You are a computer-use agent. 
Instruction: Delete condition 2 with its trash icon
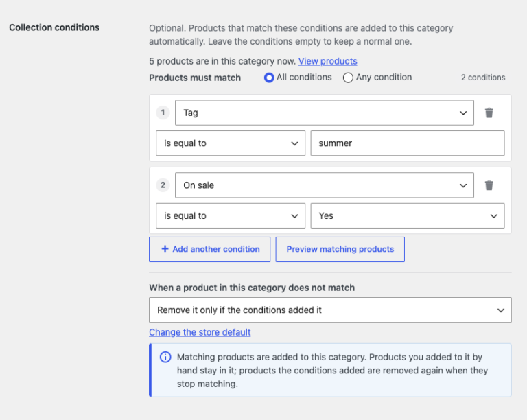click(489, 185)
